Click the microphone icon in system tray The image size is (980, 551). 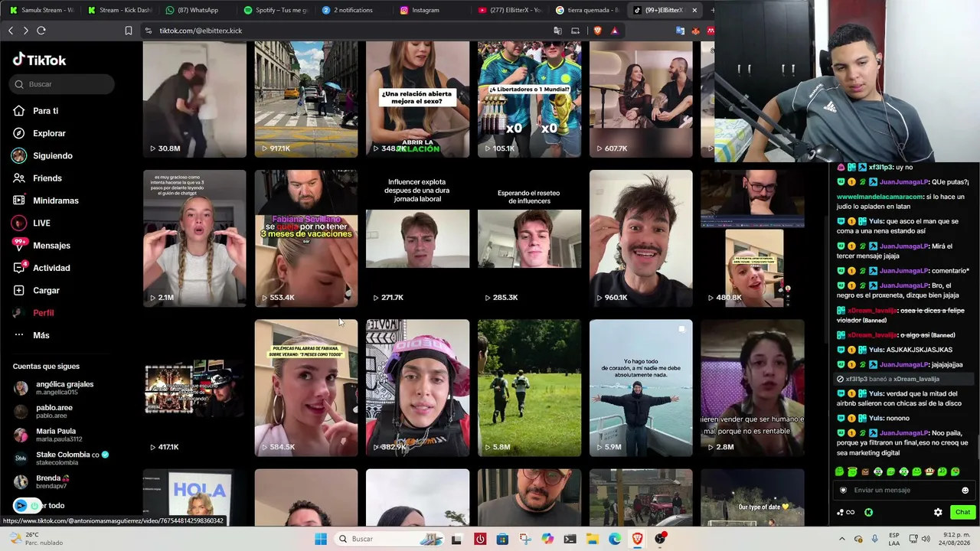click(874, 539)
